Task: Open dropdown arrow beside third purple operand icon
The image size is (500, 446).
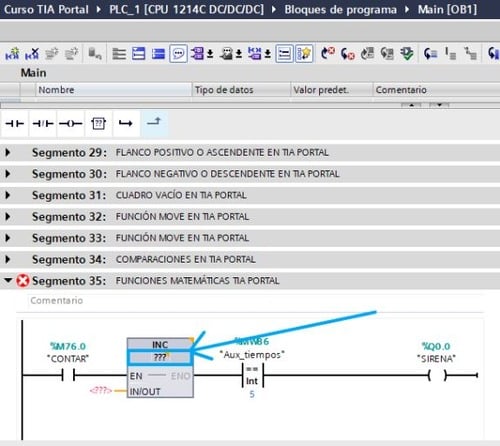Action: coord(268,54)
